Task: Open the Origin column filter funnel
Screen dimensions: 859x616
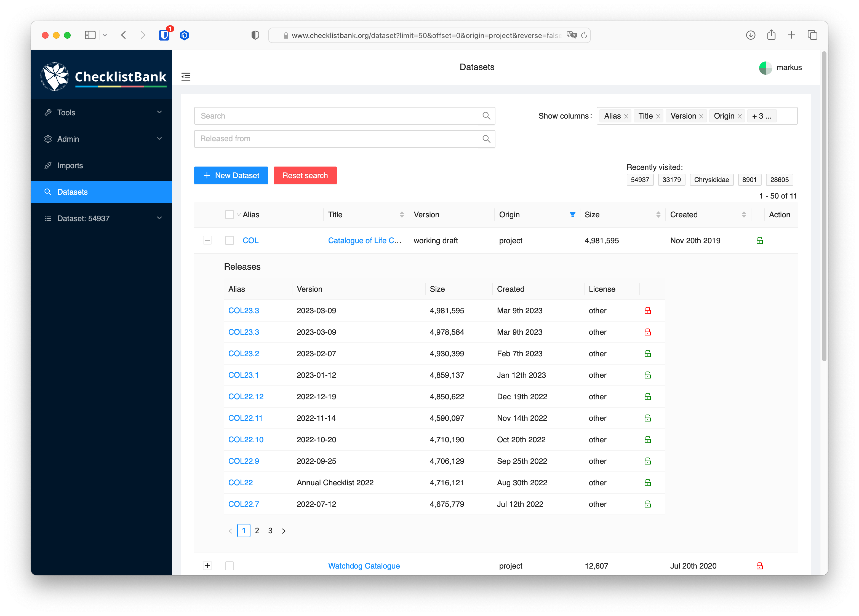Action: 572,214
